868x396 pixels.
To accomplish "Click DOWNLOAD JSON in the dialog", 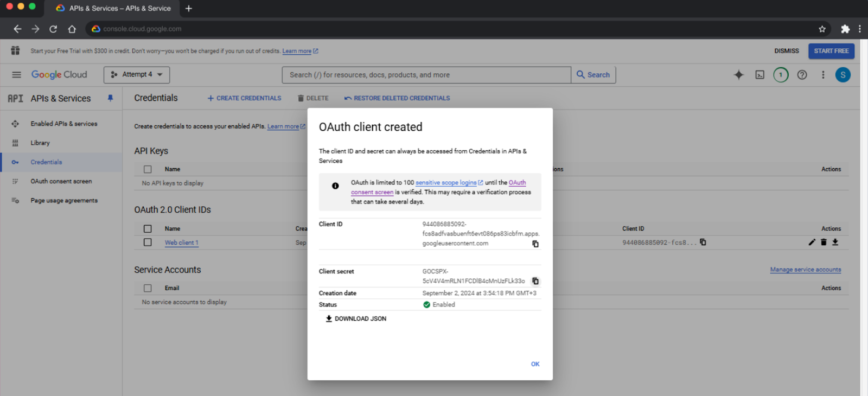I will [356, 319].
